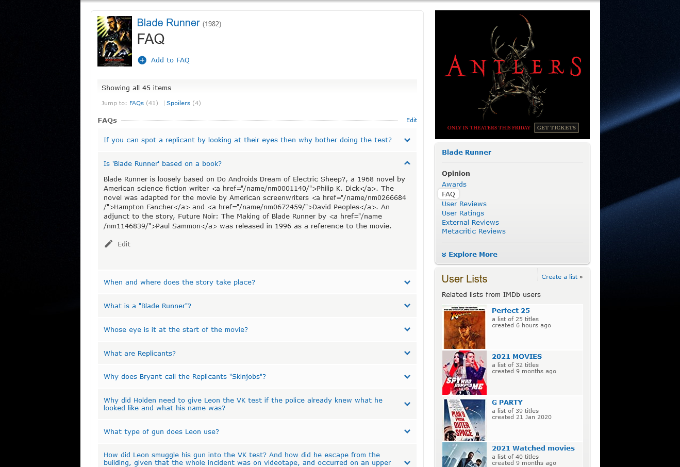680x467 pixels.
Task: Open the Perfect 25 list thumbnail
Action: click(x=464, y=327)
